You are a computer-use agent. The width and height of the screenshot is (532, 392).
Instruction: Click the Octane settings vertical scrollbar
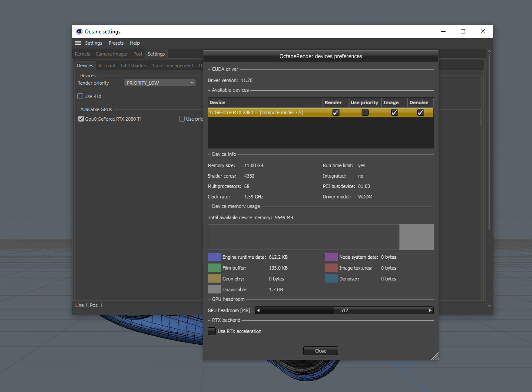tap(489, 142)
